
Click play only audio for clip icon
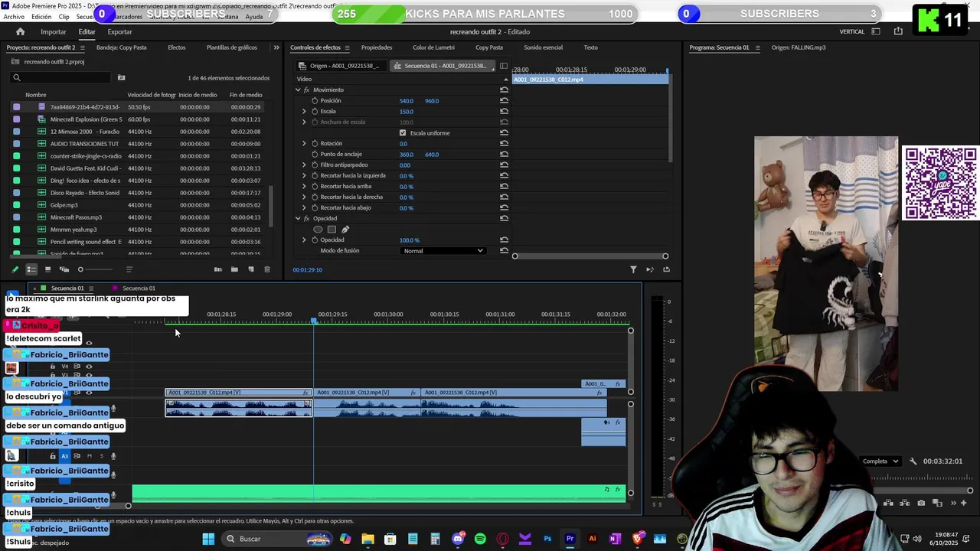(649, 269)
